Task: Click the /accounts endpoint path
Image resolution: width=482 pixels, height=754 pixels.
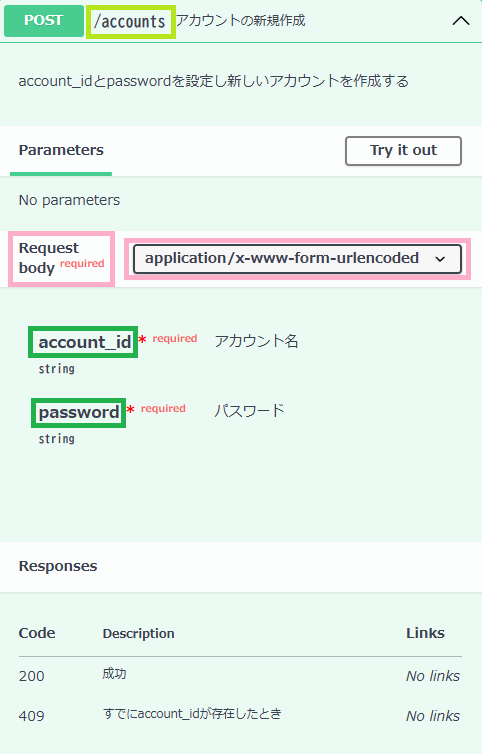Action: pyautogui.click(x=130, y=22)
